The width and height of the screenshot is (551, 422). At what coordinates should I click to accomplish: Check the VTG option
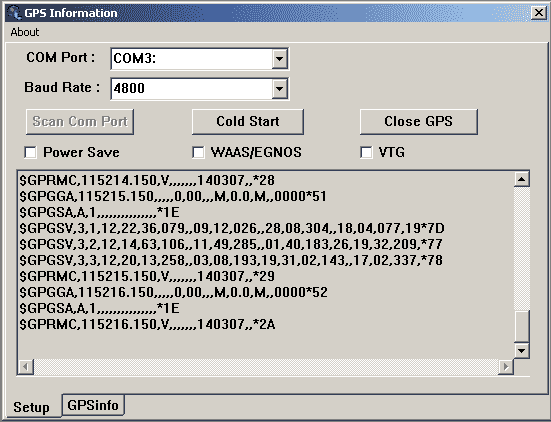tap(366, 152)
